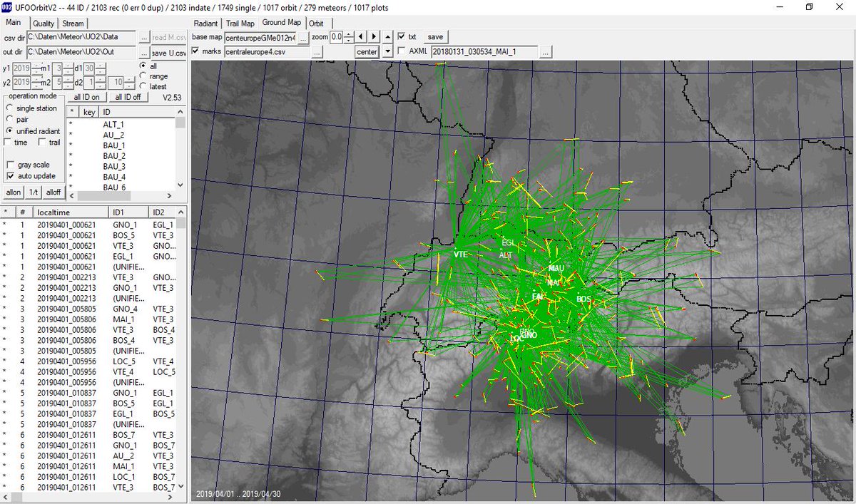This screenshot has width=856, height=504.
Task: Select single station operation mode
Action: (9, 108)
